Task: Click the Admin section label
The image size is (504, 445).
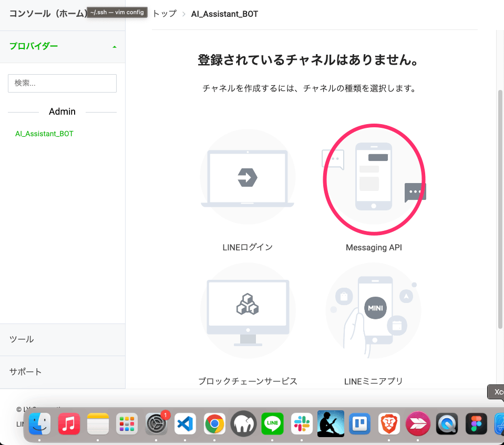Action: (62, 112)
